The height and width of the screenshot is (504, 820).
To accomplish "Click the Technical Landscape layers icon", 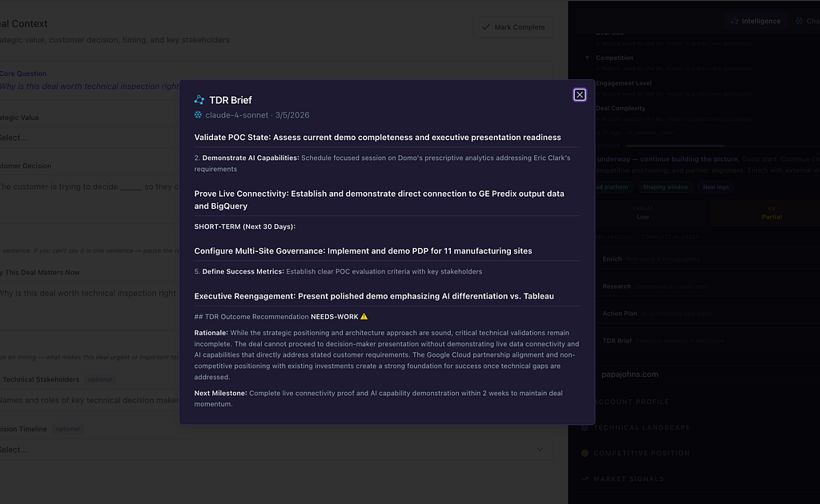I will click(x=585, y=428).
